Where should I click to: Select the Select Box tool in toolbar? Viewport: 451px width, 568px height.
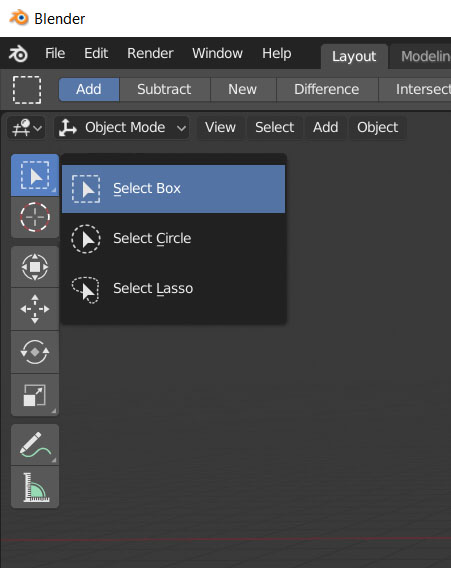coord(35,175)
